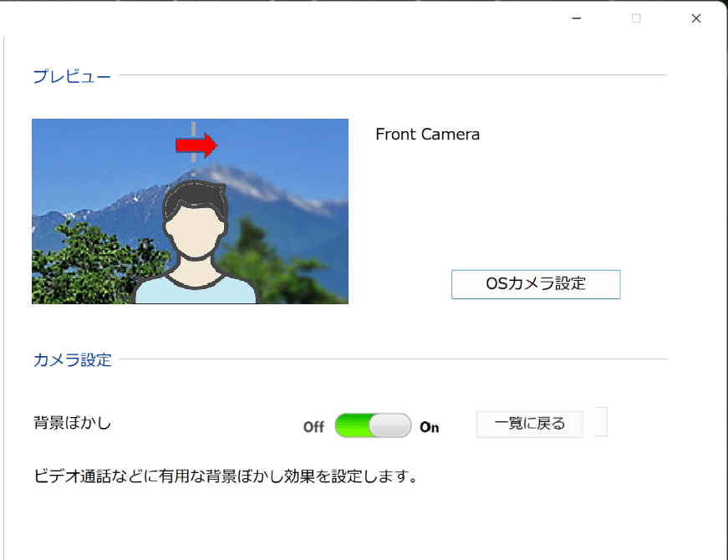Open the OSカメラ設定 button
Screen dimensions: 728x560
[x=535, y=284]
